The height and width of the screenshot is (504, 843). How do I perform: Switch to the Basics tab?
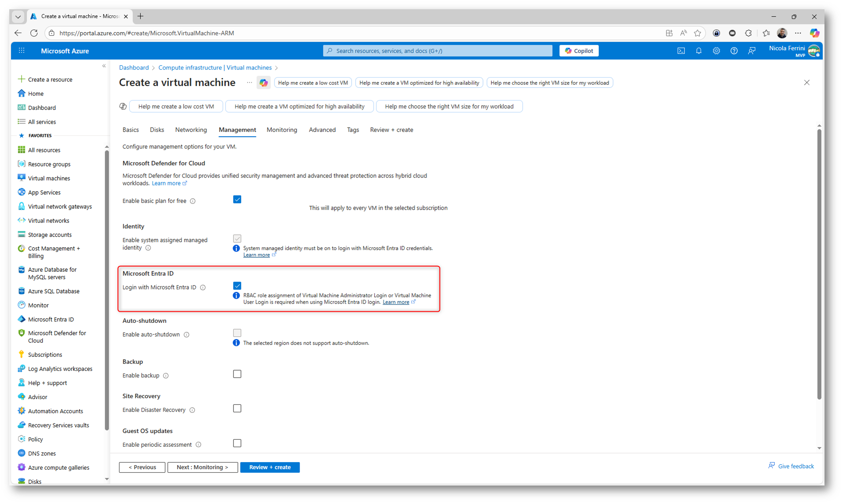tap(130, 130)
